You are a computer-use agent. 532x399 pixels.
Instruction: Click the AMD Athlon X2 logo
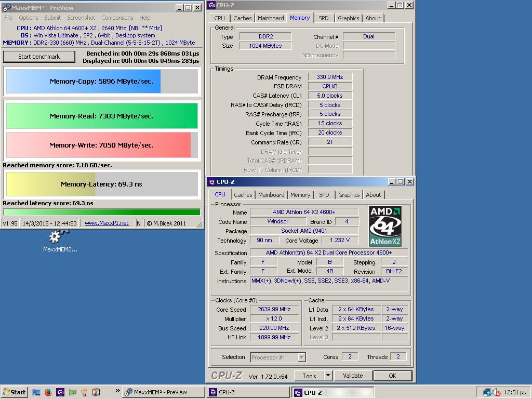point(385,226)
